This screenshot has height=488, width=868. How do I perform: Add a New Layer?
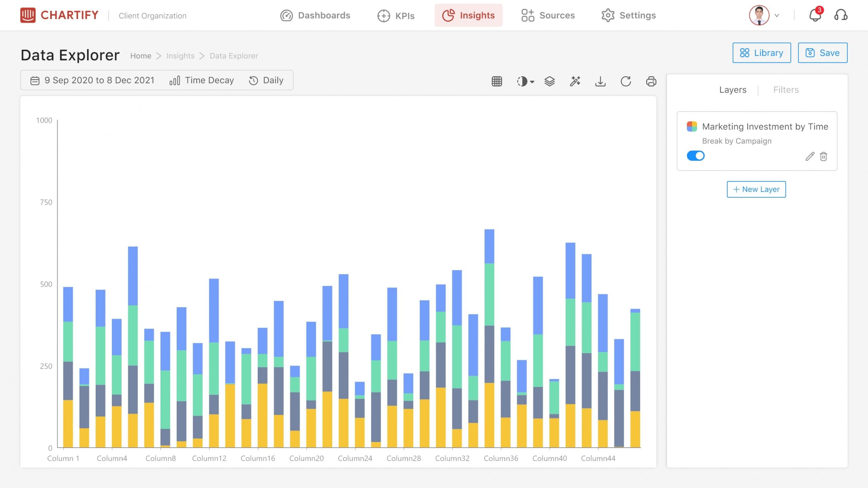click(x=756, y=189)
